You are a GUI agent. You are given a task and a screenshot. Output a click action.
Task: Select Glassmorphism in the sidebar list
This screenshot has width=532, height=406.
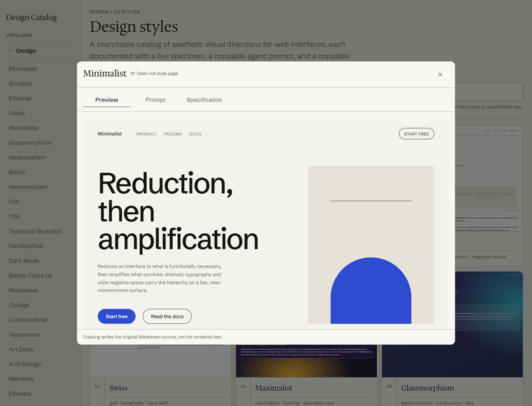coord(30,142)
